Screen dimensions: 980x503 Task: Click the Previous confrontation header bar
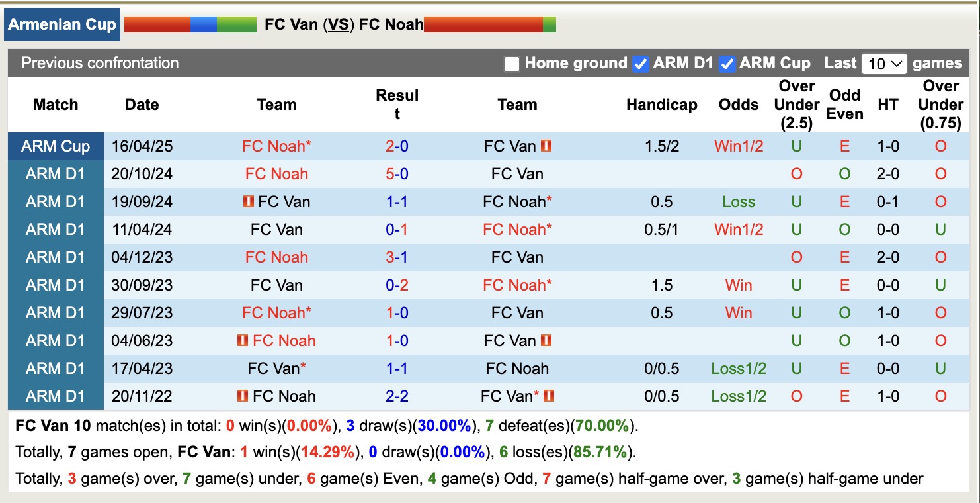99,63
